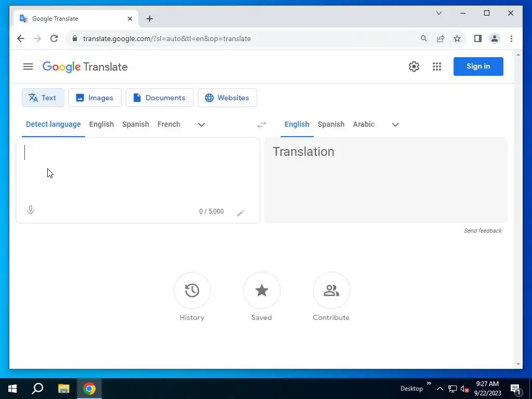The height and width of the screenshot is (399, 532).
Task: Switch to Websites translation mode
Action: [228, 98]
